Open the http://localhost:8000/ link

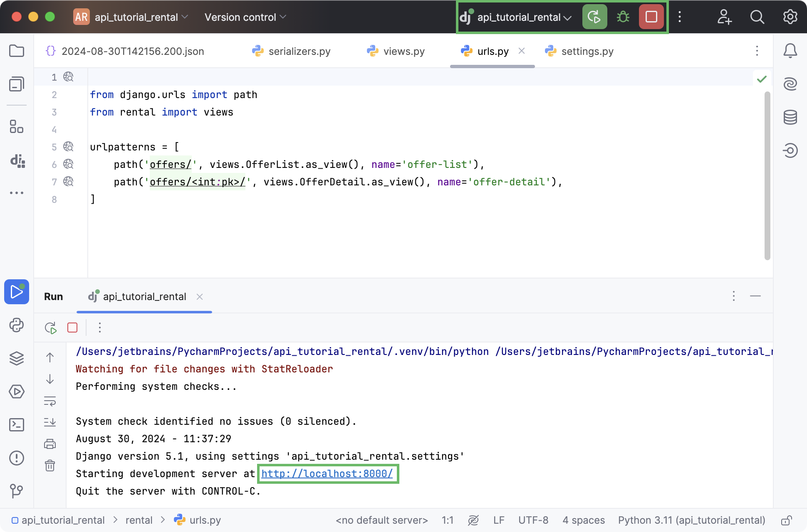click(327, 474)
